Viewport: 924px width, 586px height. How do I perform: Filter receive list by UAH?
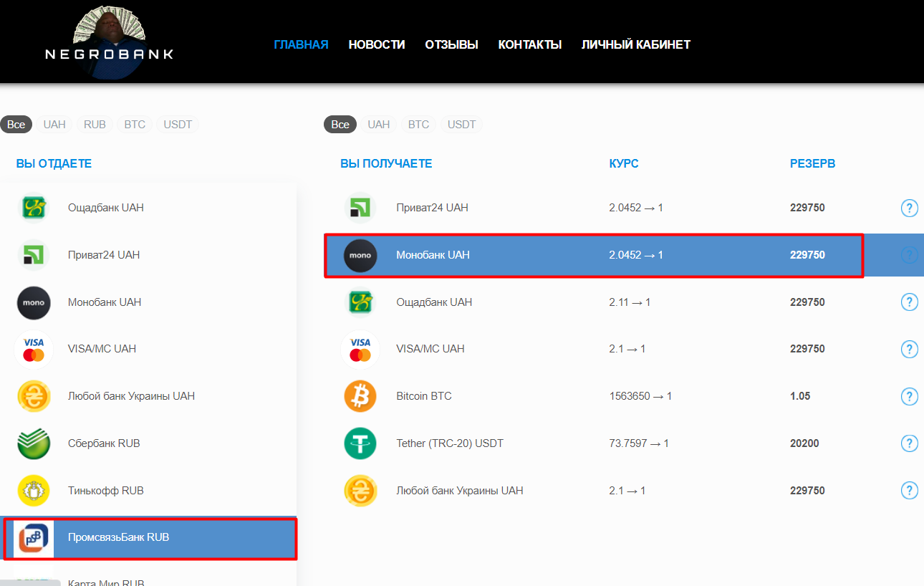tap(379, 125)
